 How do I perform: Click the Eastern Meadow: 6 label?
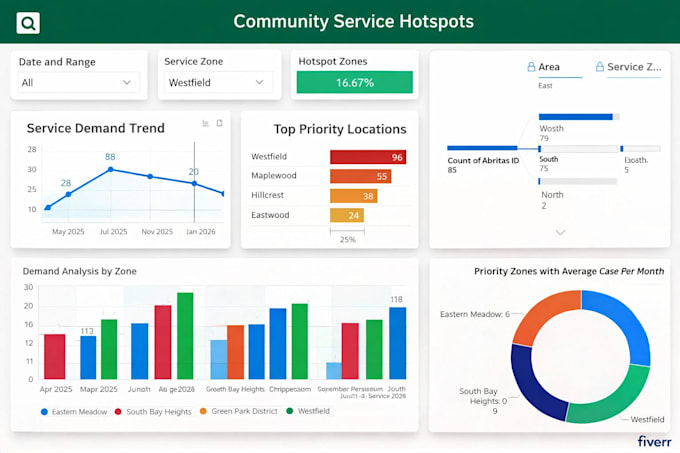[x=475, y=314]
